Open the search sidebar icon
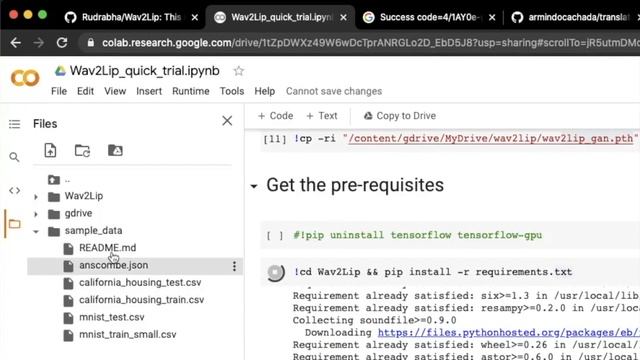This screenshot has width=640, height=360. (x=14, y=157)
